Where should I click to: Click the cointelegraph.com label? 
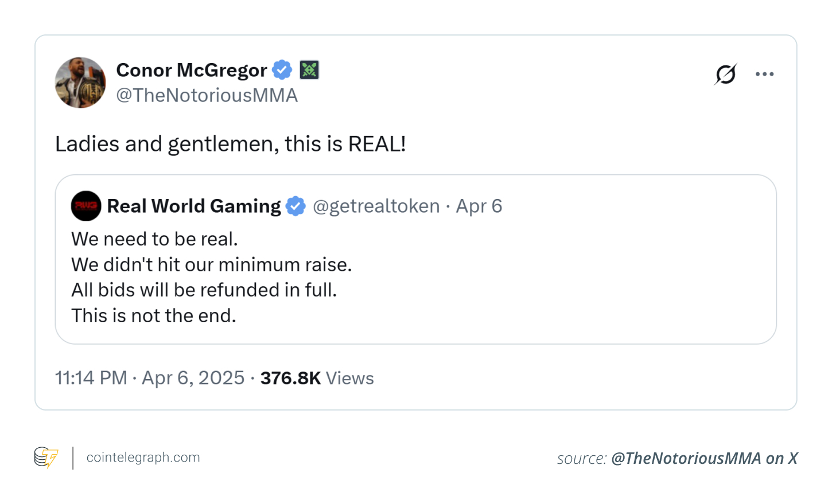(143, 458)
